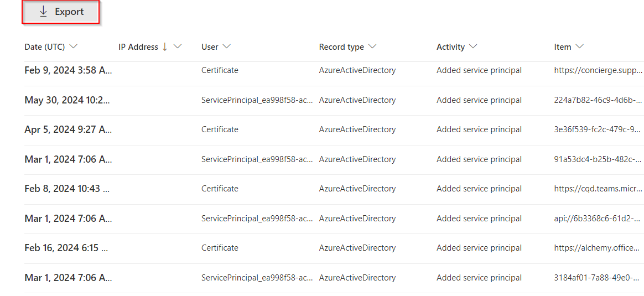The width and height of the screenshot is (644, 296).
Task: Click AzureActiveDirectory in the May 30 row
Action: [x=357, y=100]
